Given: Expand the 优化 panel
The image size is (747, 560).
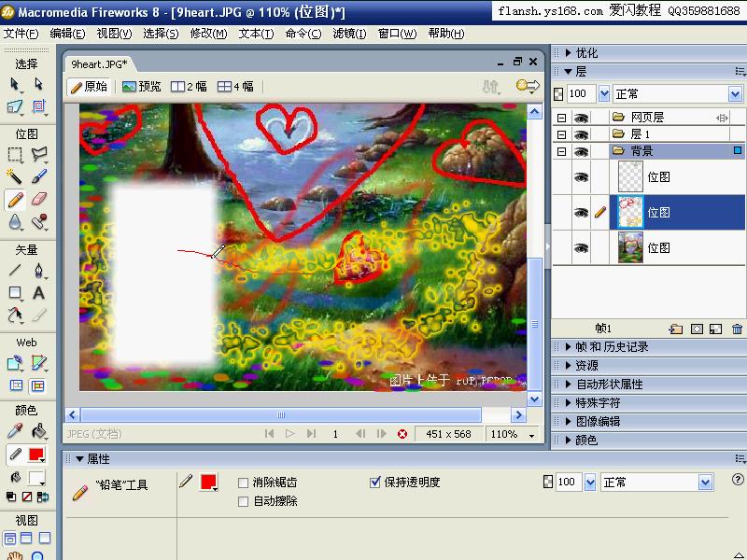Looking at the screenshot, I should click(x=568, y=53).
